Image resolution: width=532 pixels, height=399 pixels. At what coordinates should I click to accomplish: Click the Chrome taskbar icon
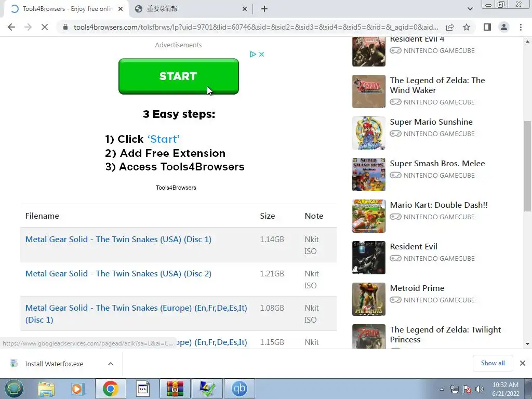click(x=111, y=389)
